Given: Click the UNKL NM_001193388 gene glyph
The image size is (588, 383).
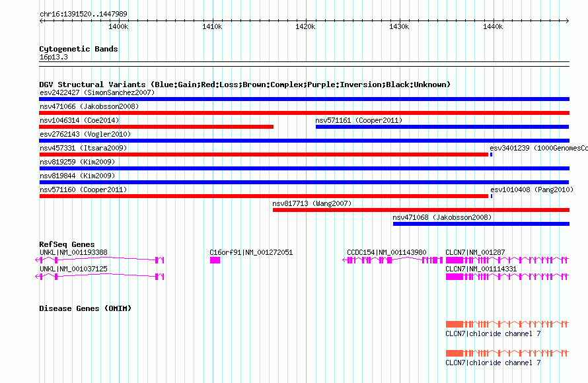Looking at the screenshot, I should [x=99, y=260].
